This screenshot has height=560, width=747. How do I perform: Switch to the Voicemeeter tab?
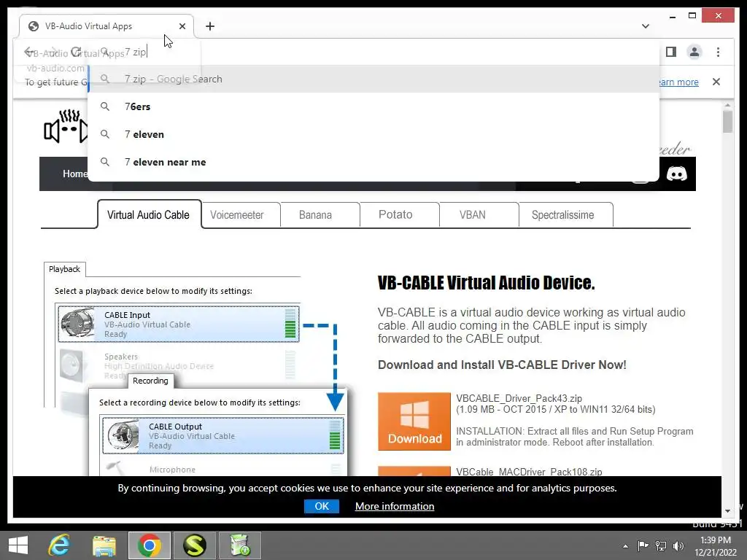[237, 215]
